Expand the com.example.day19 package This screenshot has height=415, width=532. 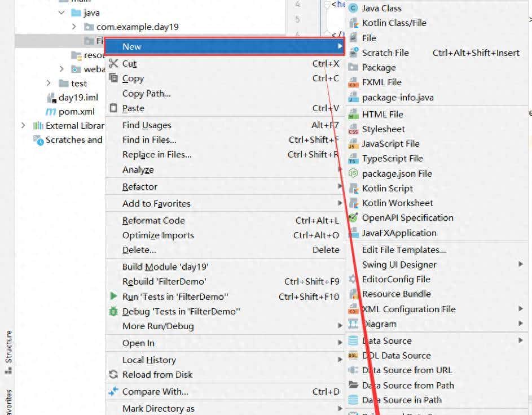pyautogui.click(x=74, y=27)
